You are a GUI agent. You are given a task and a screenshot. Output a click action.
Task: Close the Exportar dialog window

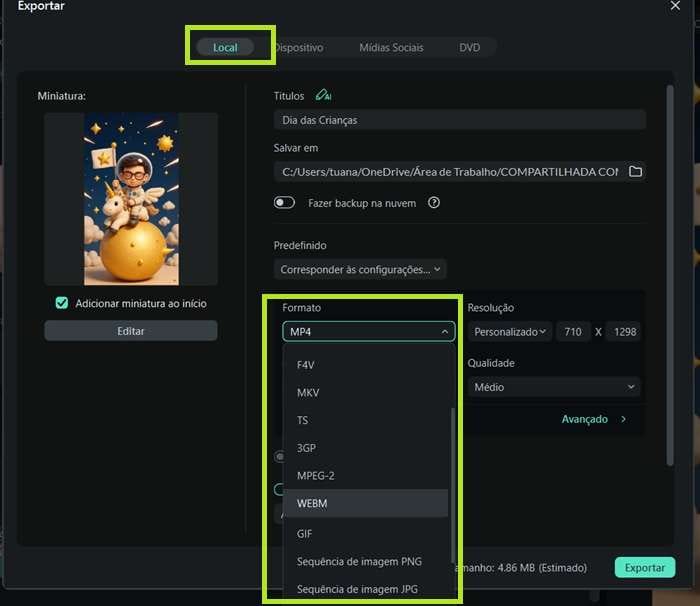675,6
